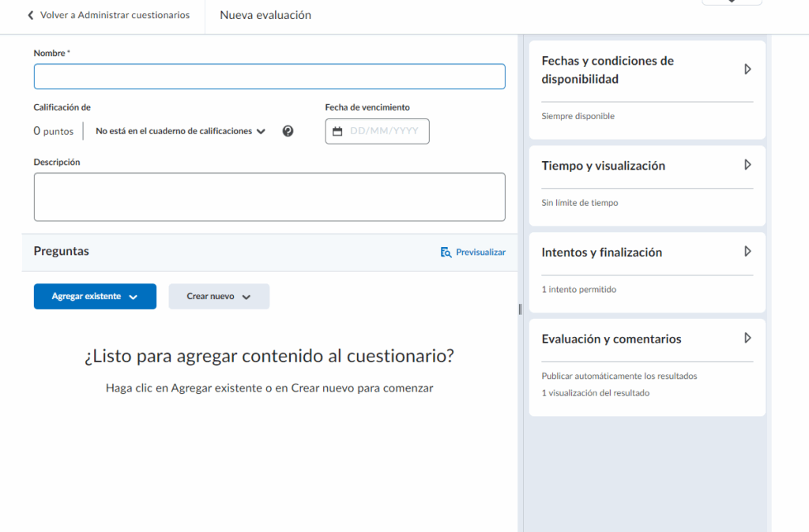Click the panel divider resize handle

(520, 309)
